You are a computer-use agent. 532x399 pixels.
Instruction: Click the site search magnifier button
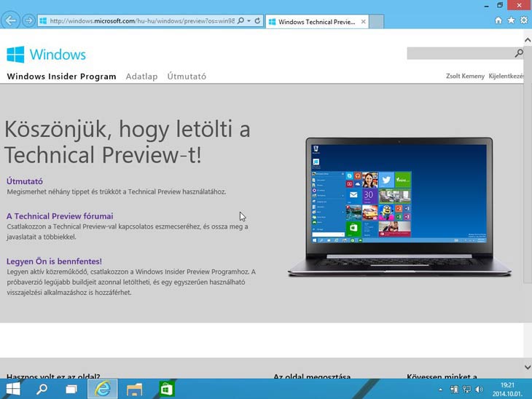coord(518,53)
